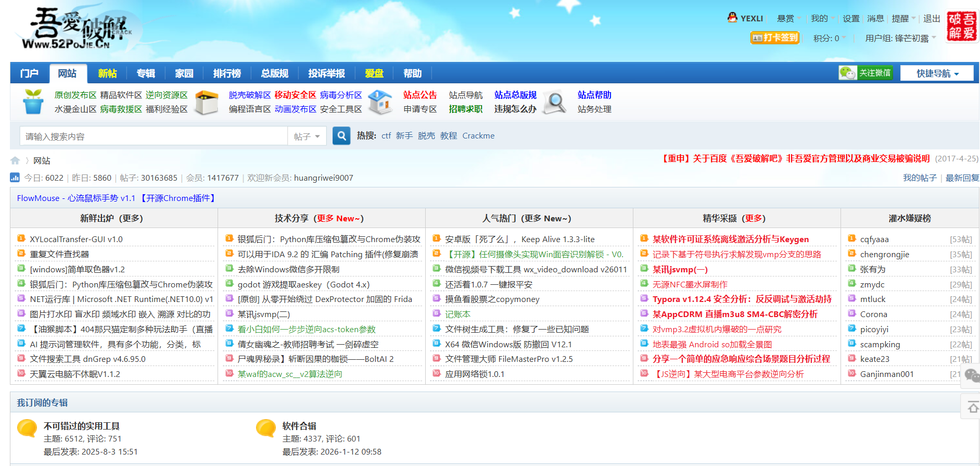
Task: Click the scroll-to-top arrow icon
Action: [972, 407]
